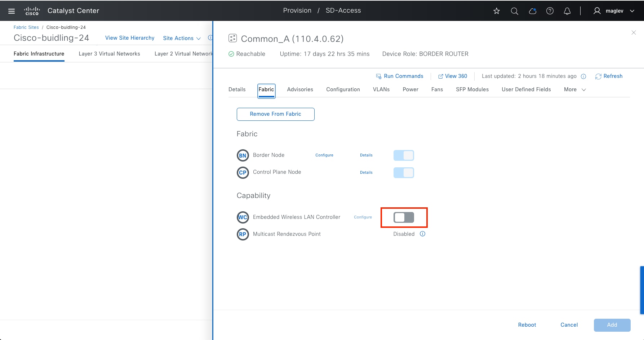Switch to the VLANs tab
This screenshot has height=340, width=644.
(x=381, y=89)
